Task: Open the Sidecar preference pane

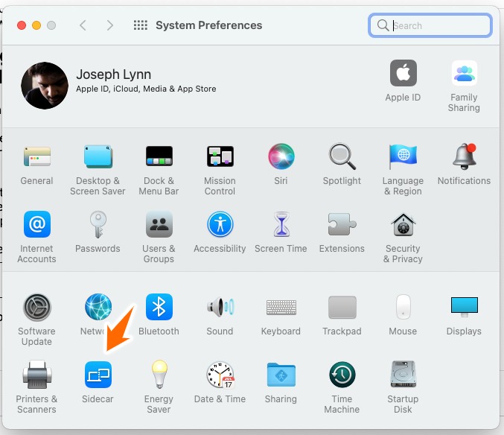Action: tap(98, 375)
